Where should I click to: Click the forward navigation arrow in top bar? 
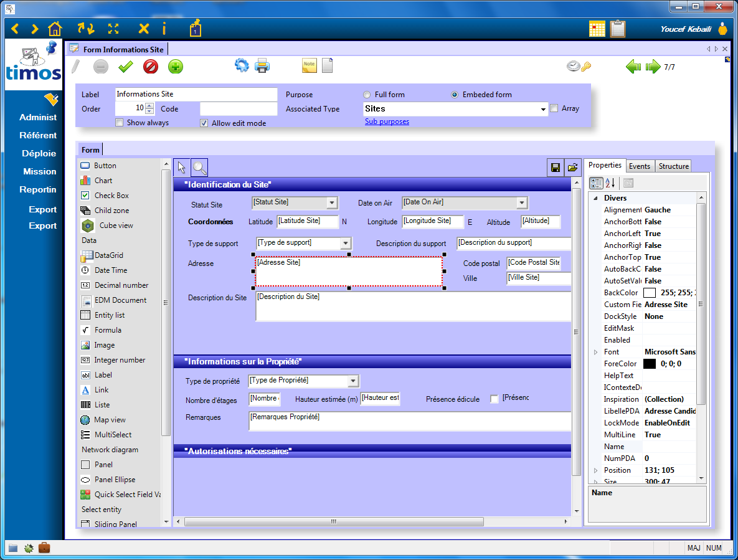34,29
